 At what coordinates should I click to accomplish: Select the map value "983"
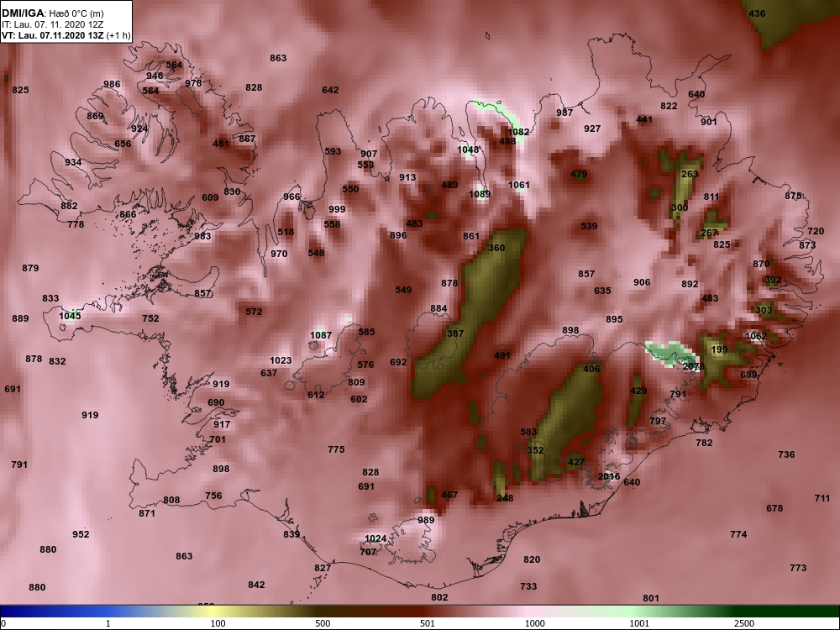point(202,236)
